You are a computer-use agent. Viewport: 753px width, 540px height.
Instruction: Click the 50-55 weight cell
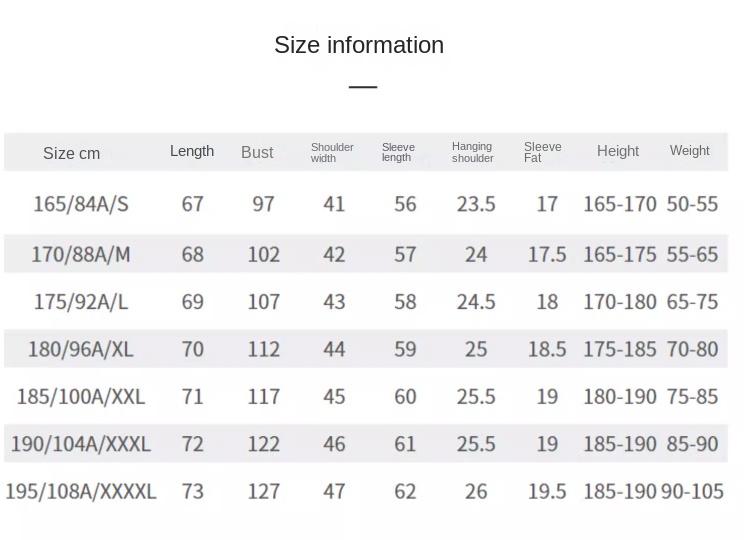692,204
